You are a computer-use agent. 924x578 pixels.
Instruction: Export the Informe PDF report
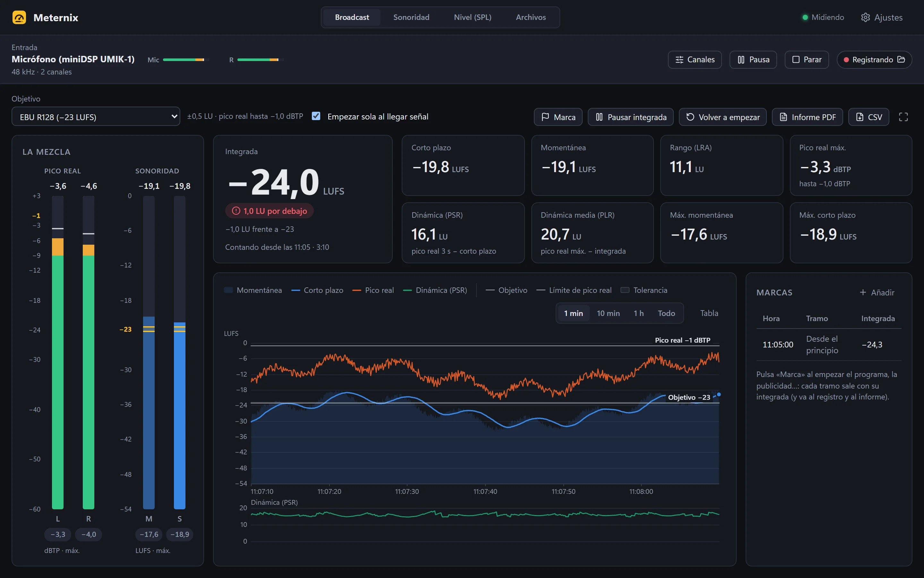tap(807, 117)
